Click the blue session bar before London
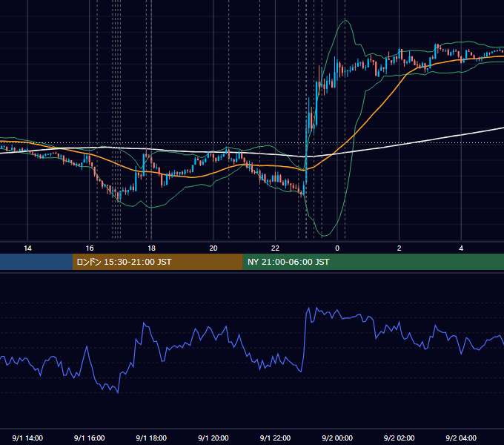This screenshot has width=504, height=445. (x=36, y=262)
